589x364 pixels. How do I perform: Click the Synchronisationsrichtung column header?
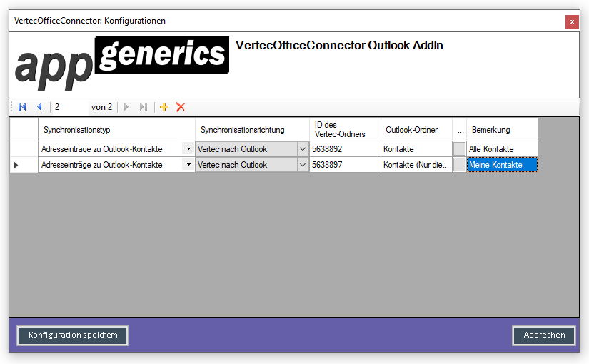tap(252, 130)
